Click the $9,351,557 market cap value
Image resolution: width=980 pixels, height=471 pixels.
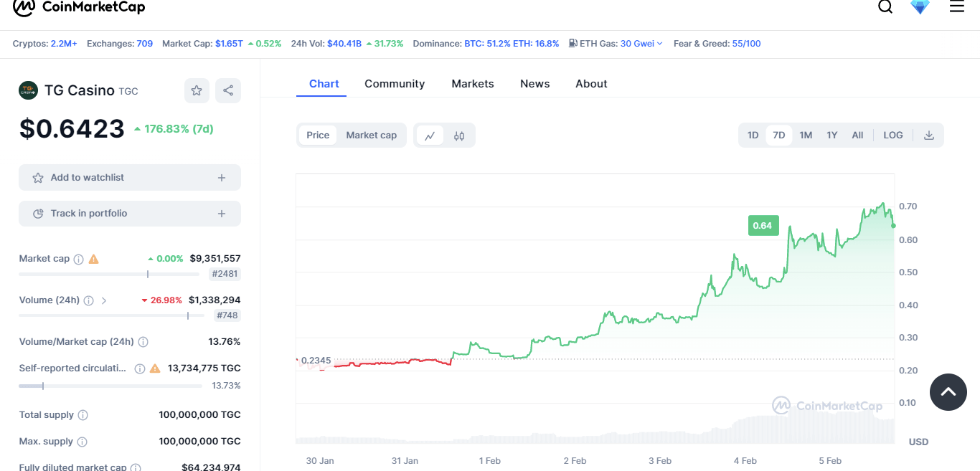point(215,259)
